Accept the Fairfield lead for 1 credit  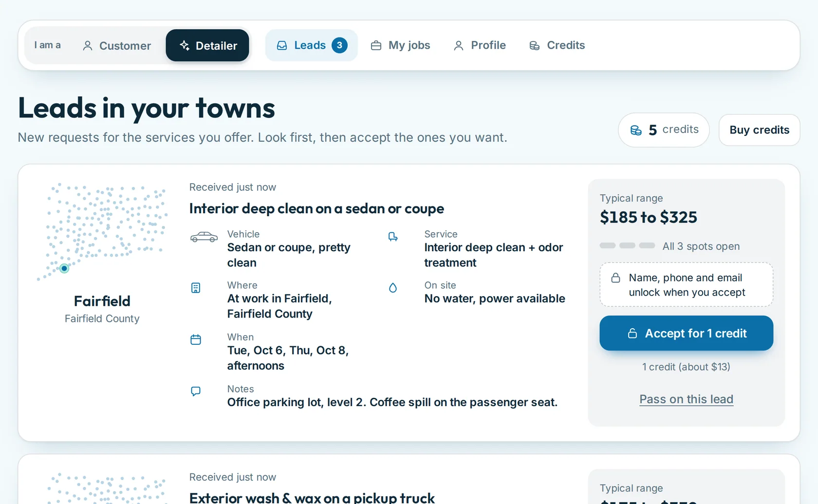[686, 333]
